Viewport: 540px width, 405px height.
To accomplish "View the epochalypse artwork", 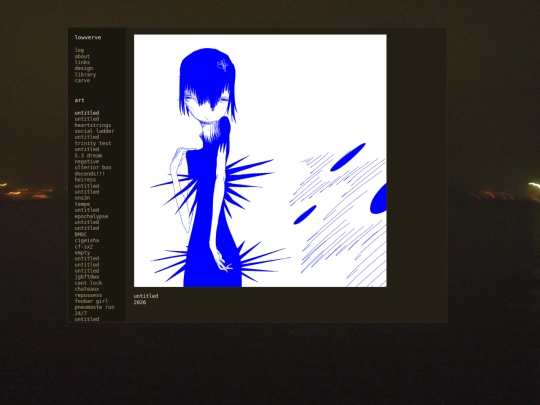I will [92, 216].
